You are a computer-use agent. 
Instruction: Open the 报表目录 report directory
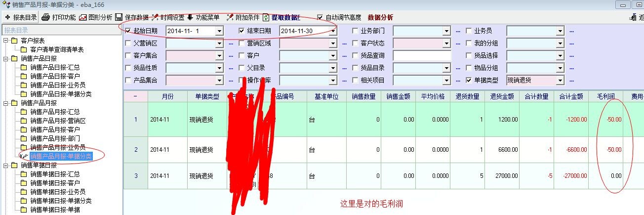click(21, 17)
